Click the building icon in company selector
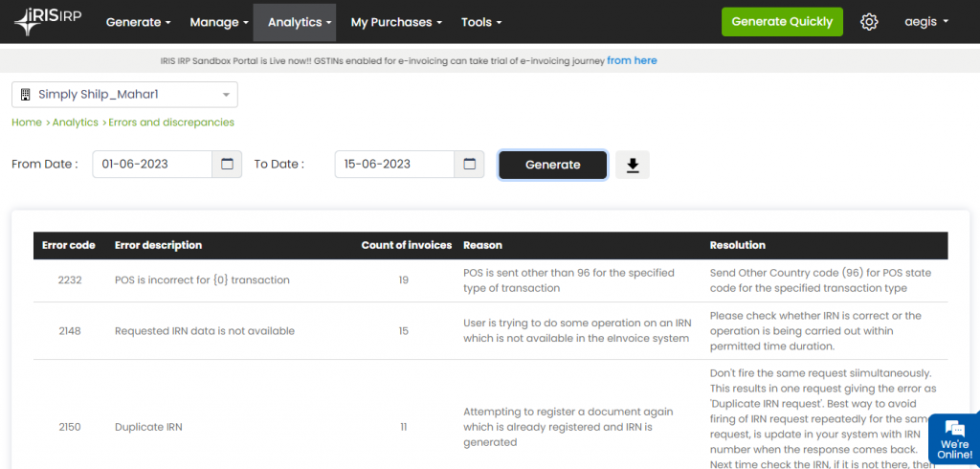 click(x=25, y=95)
